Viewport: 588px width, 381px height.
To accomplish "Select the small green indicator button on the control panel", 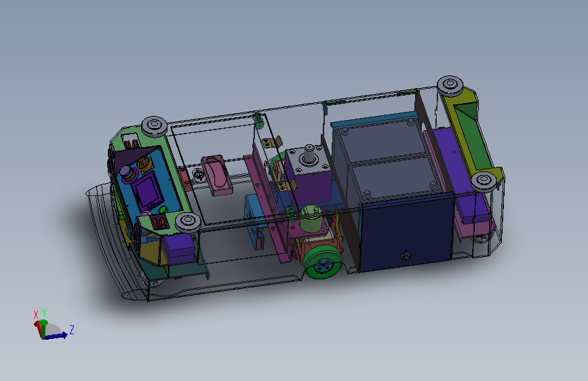I will pyautogui.click(x=163, y=210).
